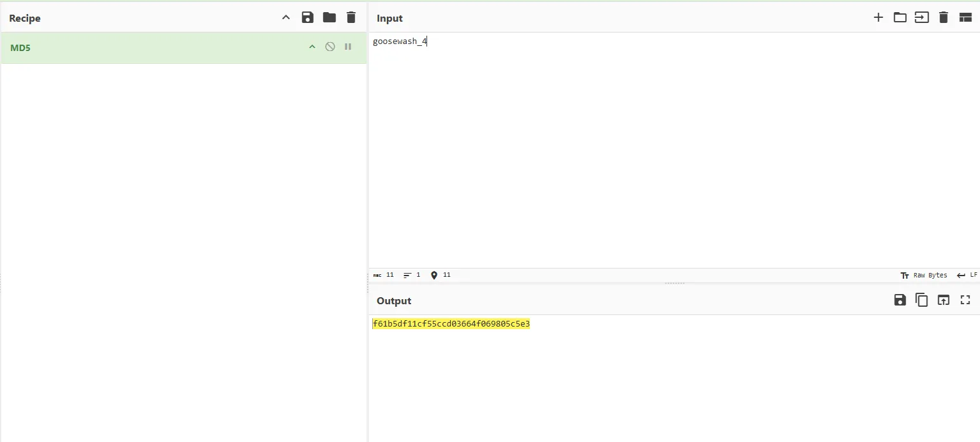This screenshot has width=980, height=442.
Task: Clear the recipe with trash icon
Action: tap(351, 18)
